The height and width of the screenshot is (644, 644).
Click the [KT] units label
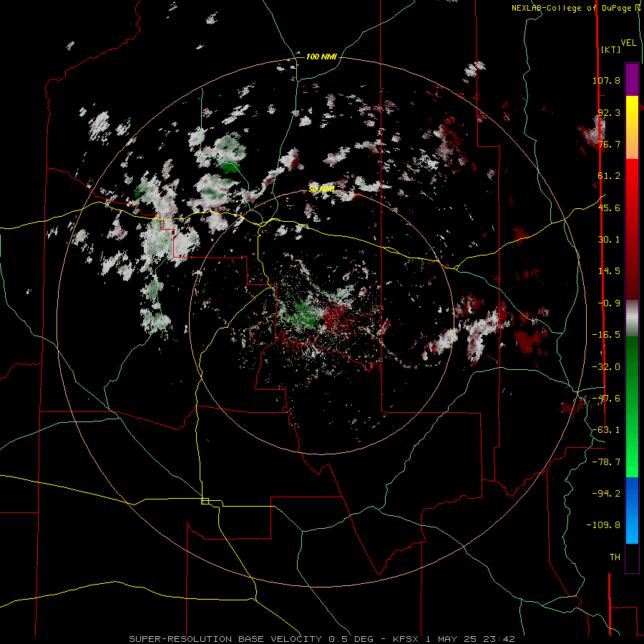coord(610,49)
